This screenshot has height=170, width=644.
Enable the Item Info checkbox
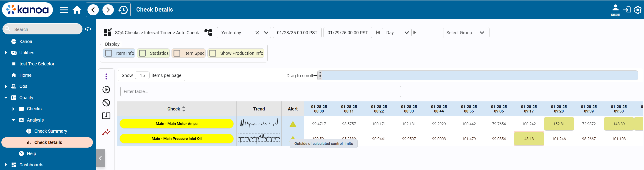tap(109, 53)
